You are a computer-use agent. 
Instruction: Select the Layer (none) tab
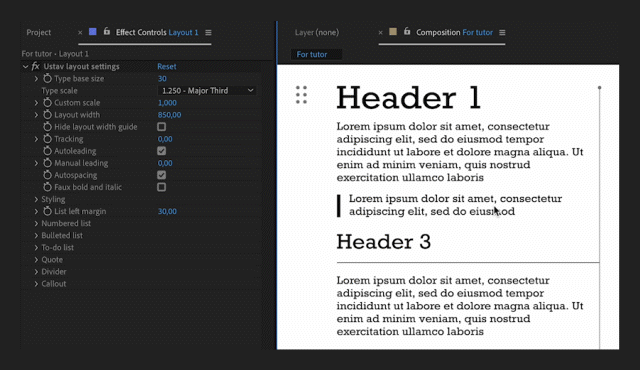[x=317, y=33]
